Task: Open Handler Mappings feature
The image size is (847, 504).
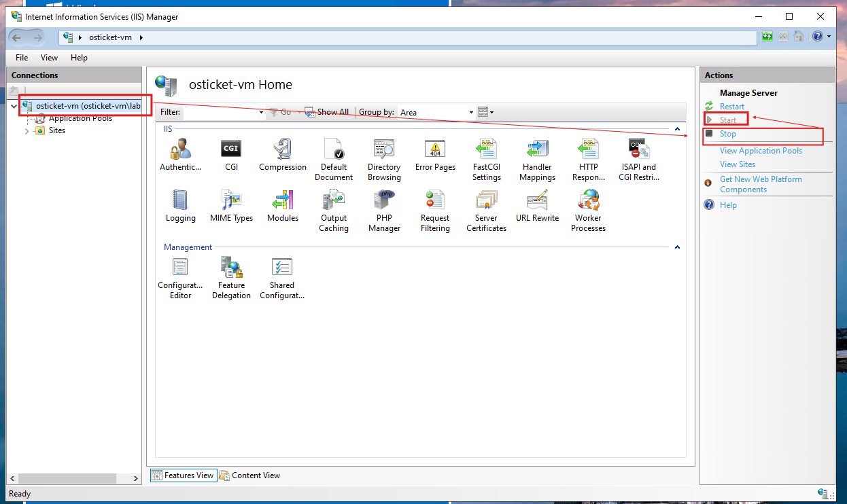Action: pyautogui.click(x=537, y=160)
